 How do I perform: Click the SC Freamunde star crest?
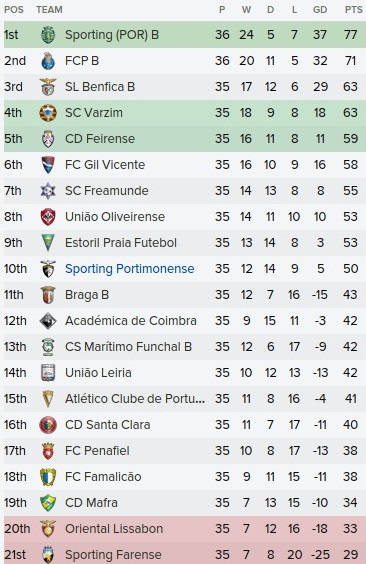click(x=48, y=191)
